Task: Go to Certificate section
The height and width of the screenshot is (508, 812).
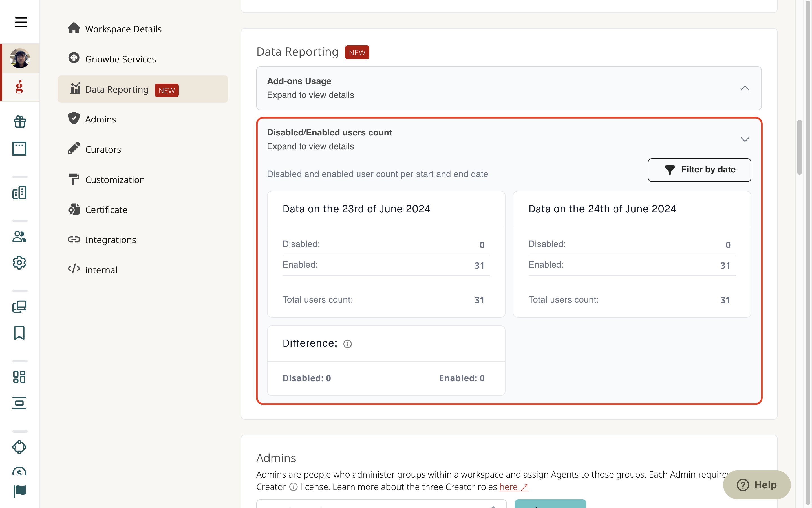Action: 143,209
